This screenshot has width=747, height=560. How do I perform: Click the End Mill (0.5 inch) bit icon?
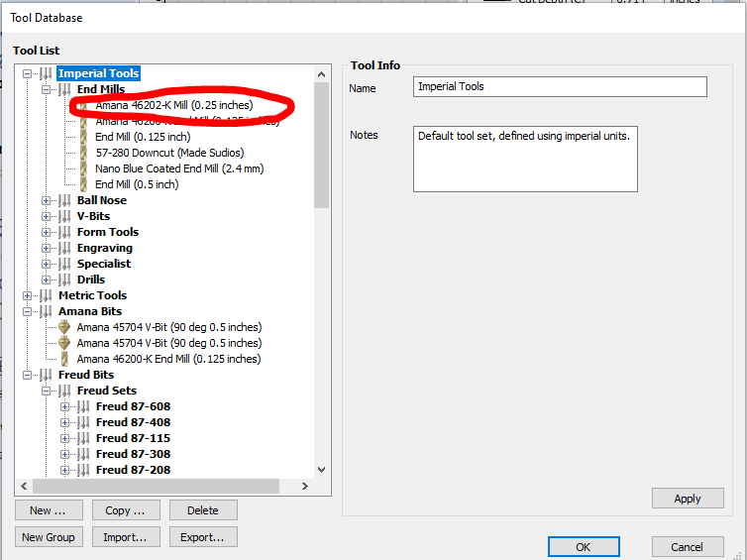click(x=83, y=184)
